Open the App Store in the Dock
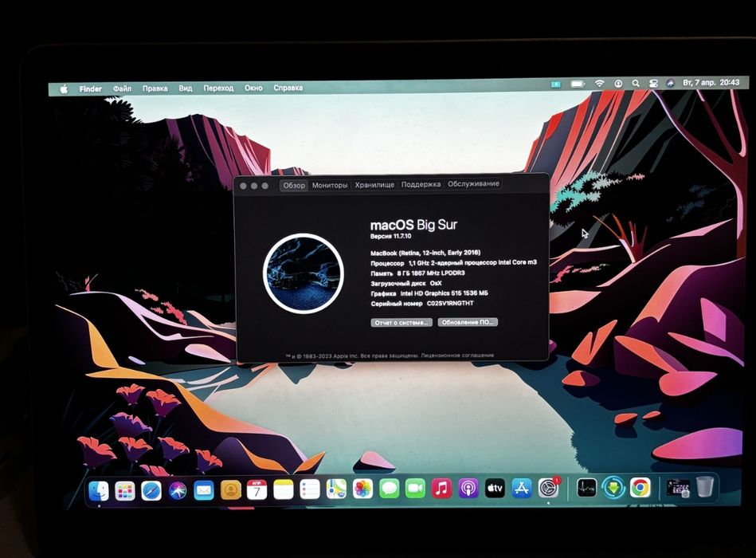This screenshot has height=558, width=756. [521, 488]
